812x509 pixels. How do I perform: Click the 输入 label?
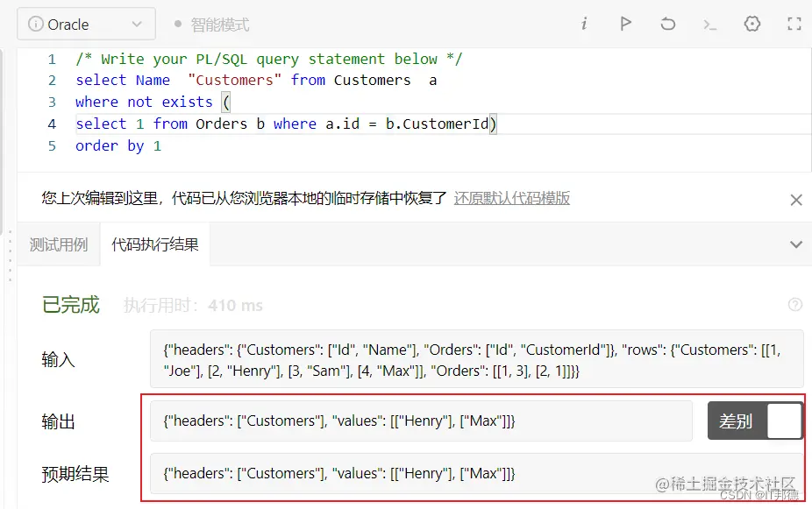tap(58, 359)
